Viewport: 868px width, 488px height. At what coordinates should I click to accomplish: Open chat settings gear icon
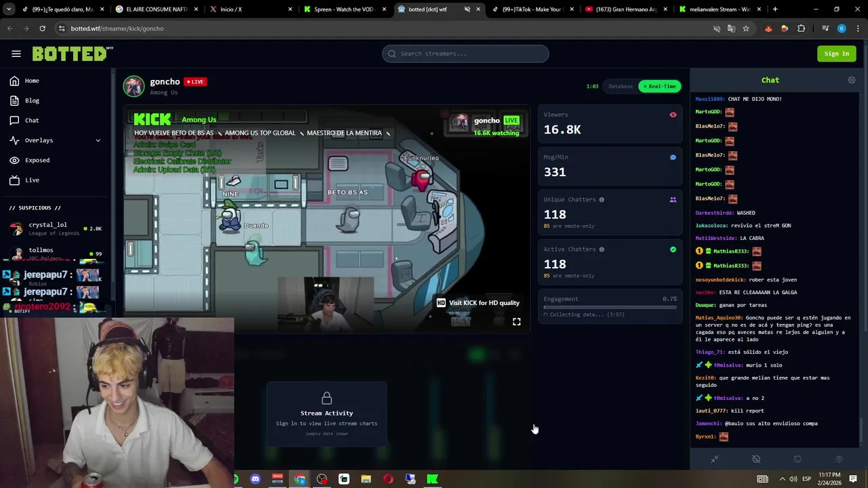click(852, 80)
